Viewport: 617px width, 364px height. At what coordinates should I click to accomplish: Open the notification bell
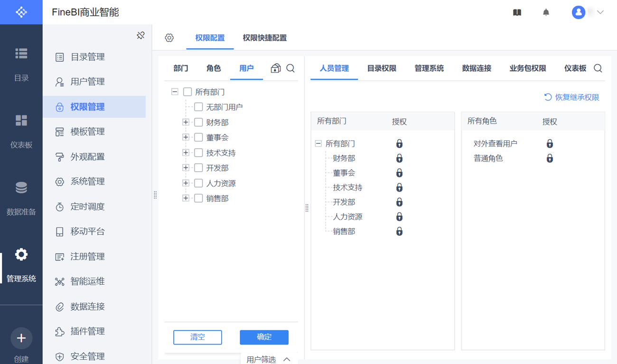tap(546, 12)
